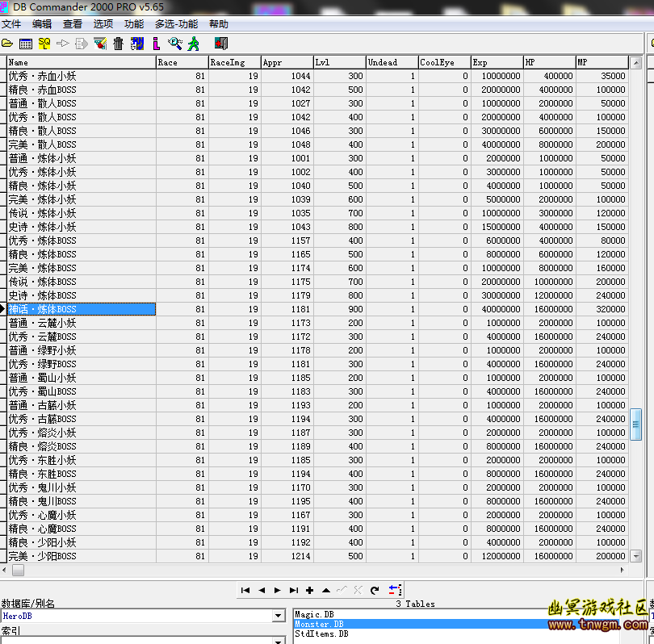
Task: Click the exit door icon
Action: pyautogui.click(x=221, y=44)
